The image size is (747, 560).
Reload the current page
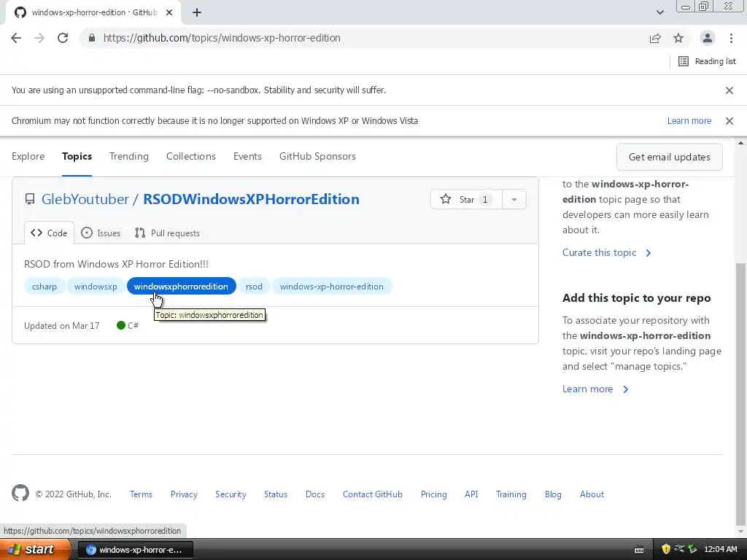click(63, 38)
